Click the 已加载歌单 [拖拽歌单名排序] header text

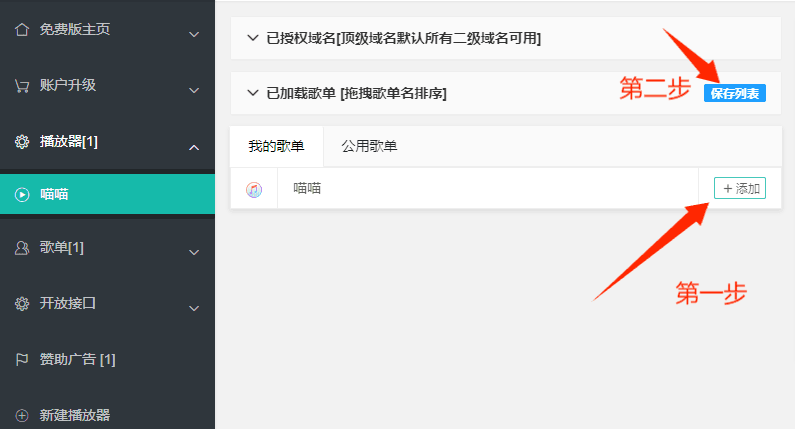pos(356,93)
